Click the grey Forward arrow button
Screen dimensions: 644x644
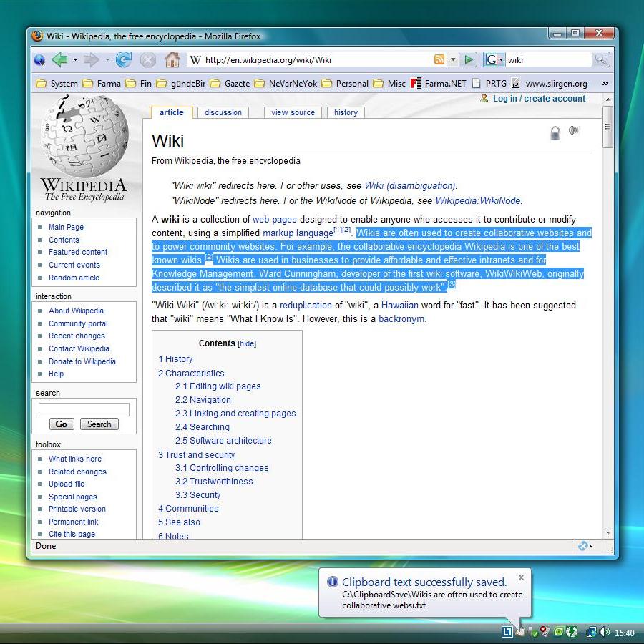click(x=91, y=60)
